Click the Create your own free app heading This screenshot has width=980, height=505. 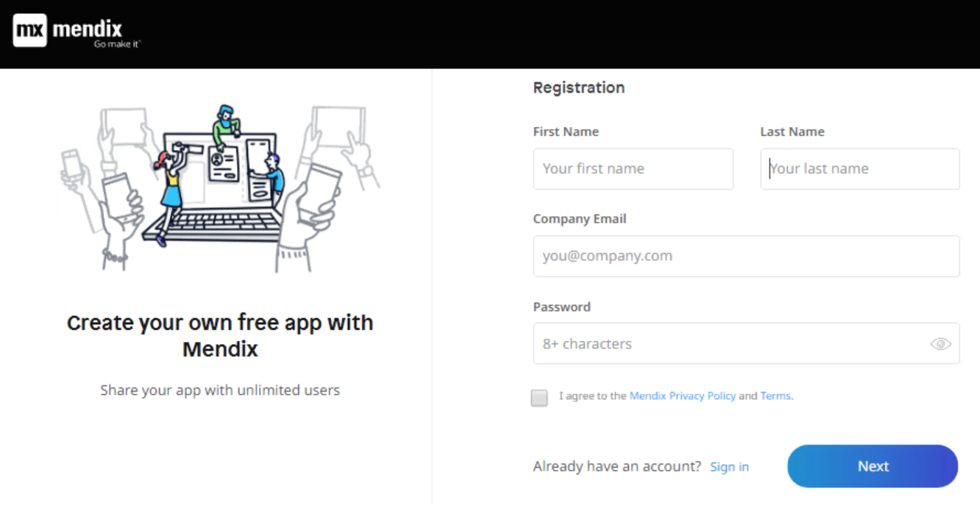pos(220,335)
